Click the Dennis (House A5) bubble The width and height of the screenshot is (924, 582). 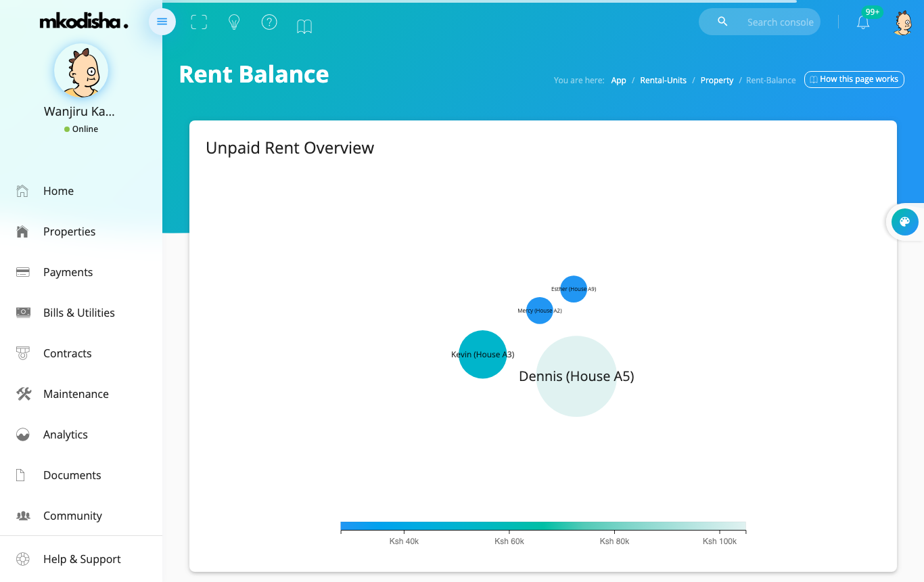coord(576,376)
